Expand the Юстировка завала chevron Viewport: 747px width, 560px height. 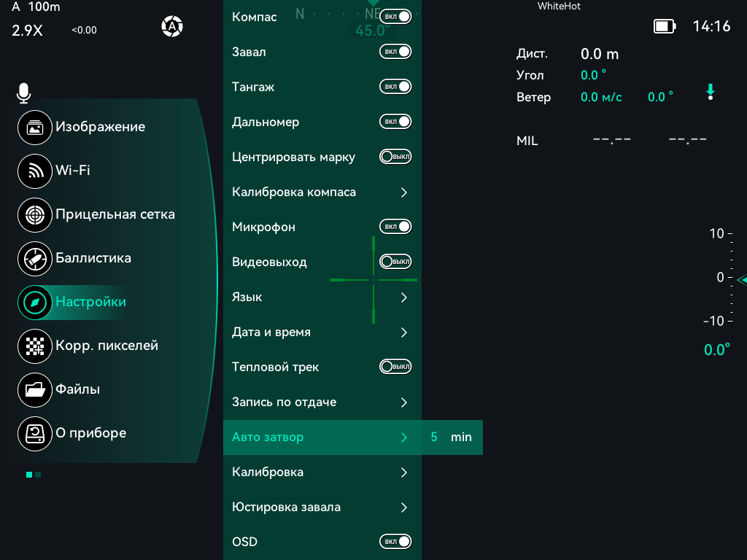coord(404,507)
